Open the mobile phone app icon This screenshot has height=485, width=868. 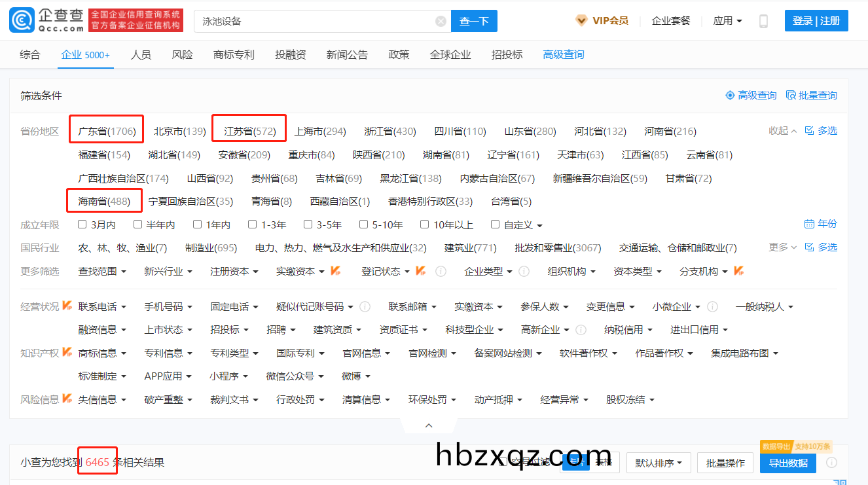[763, 21]
